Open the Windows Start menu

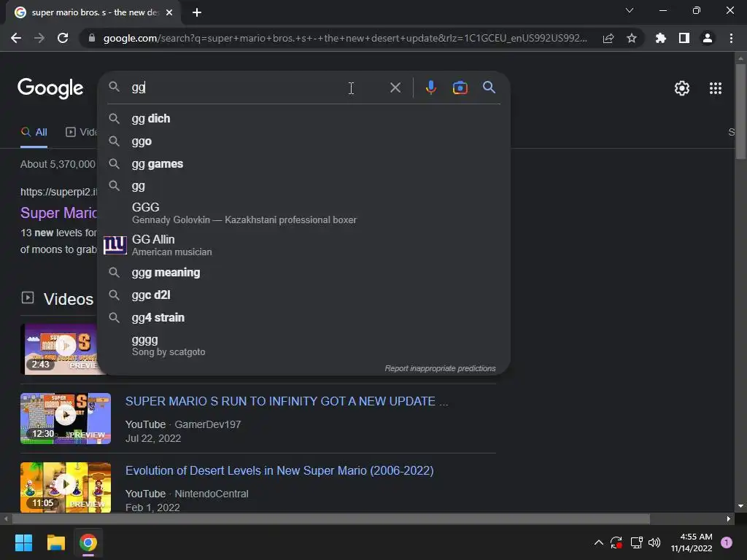click(23, 542)
